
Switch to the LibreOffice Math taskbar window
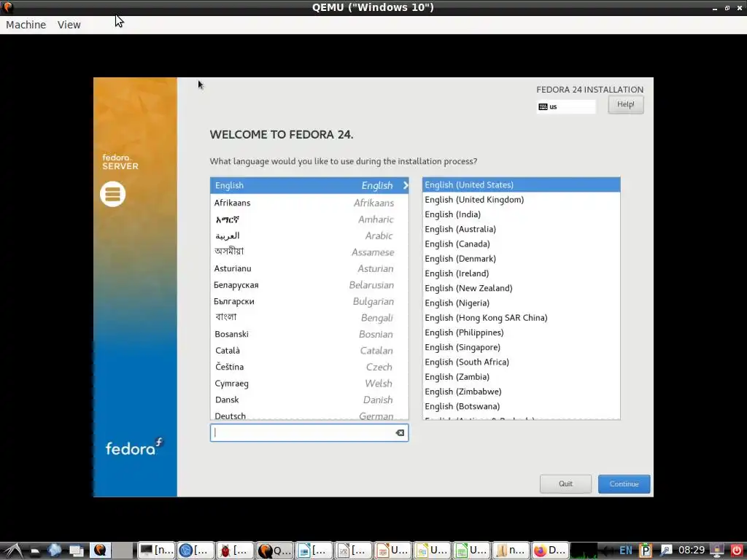[x=353, y=551]
